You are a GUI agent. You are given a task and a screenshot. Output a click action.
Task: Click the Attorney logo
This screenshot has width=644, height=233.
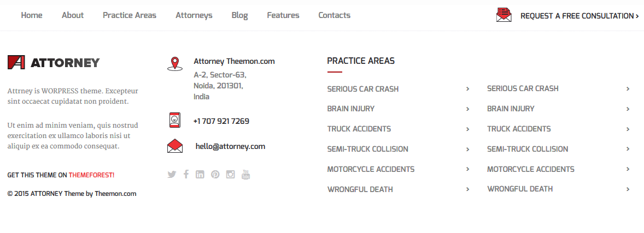coord(54,62)
